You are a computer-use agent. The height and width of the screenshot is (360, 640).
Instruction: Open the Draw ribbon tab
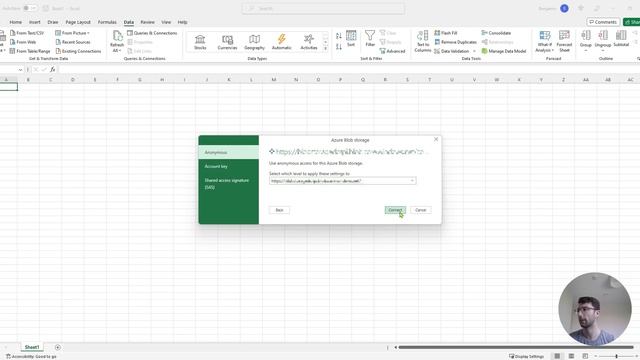[x=53, y=22]
